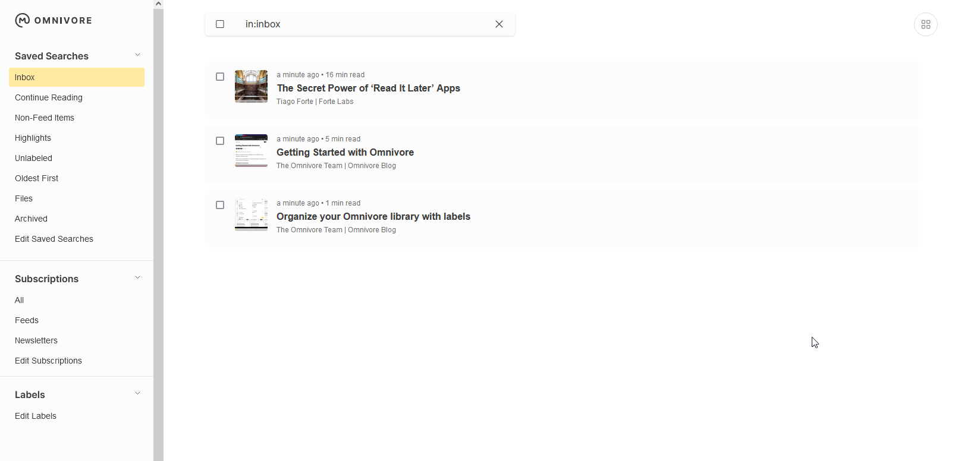
Task: Collapse the Labels section chevron
Action: click(x=137, y=394)
